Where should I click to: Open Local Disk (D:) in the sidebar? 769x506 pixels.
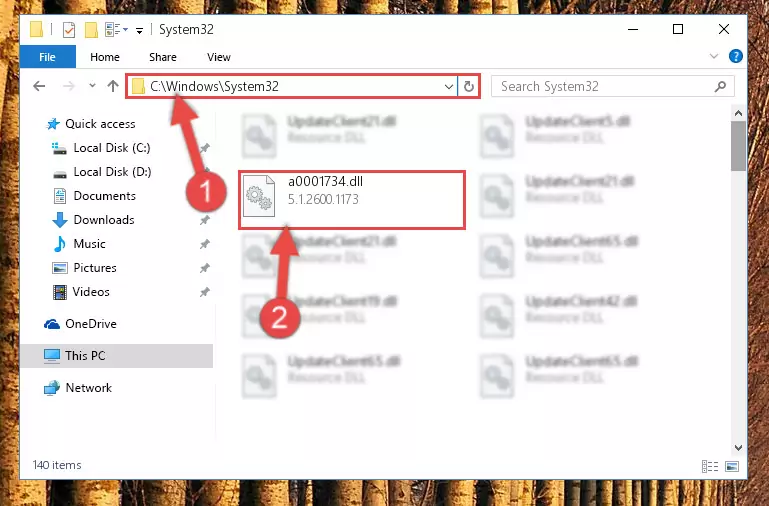pos(112,172)
